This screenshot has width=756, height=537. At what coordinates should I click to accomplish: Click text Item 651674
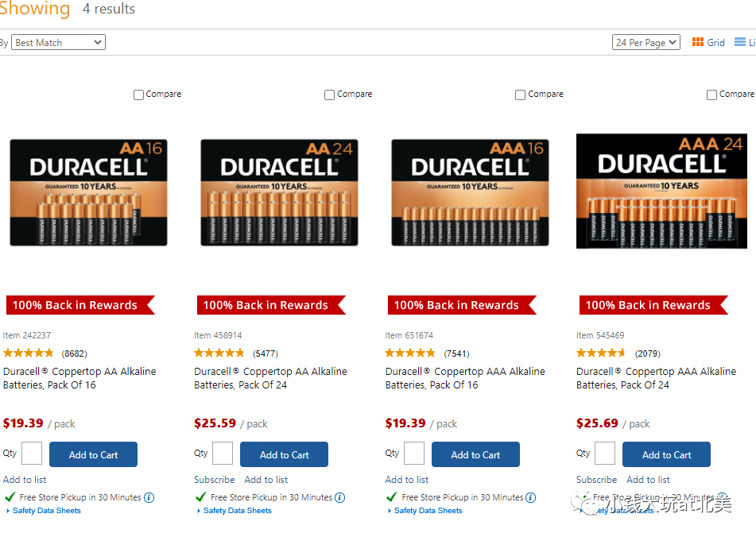coord(409,335)
